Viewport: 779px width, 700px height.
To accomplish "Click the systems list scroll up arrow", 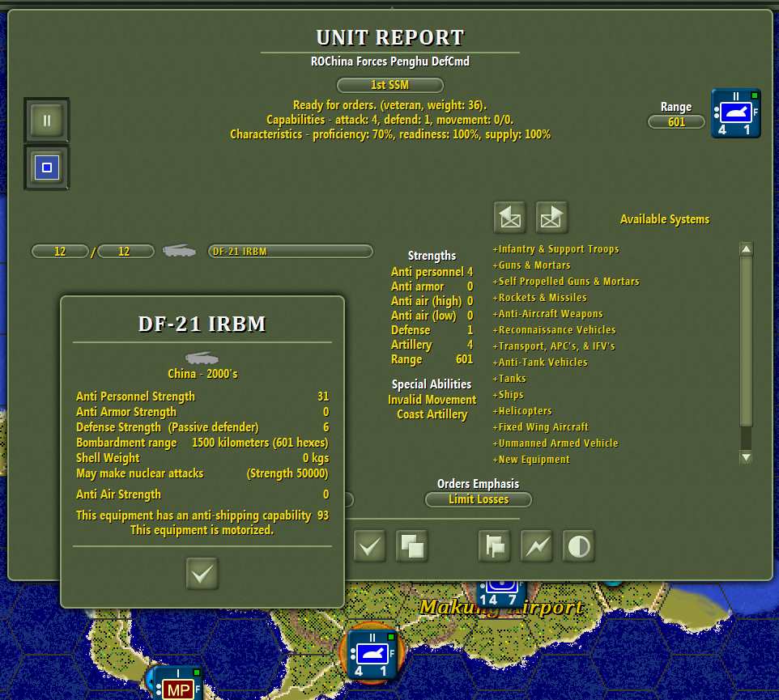I will pos(747,249).
